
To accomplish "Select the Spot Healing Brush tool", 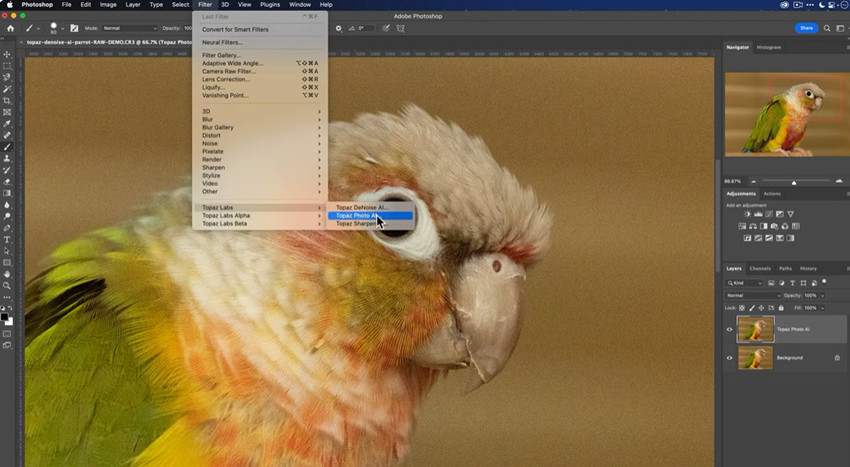I will point(7,136).
